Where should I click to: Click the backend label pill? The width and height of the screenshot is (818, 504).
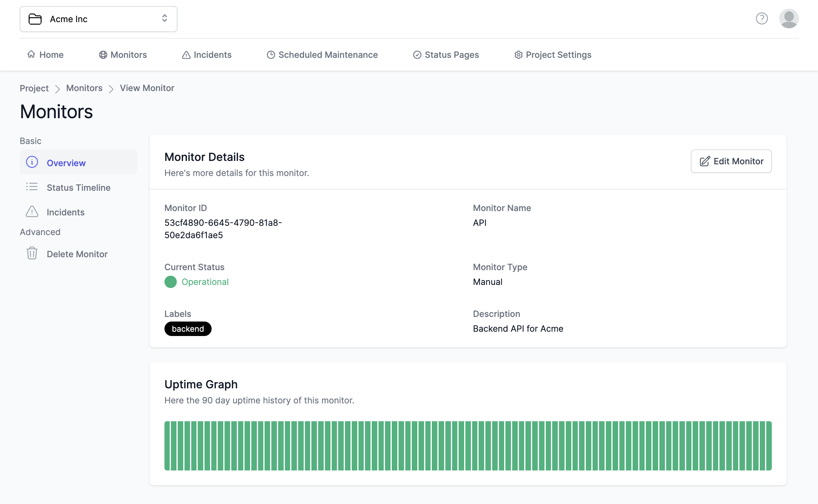pyautogui.click(x=188, y=329)
